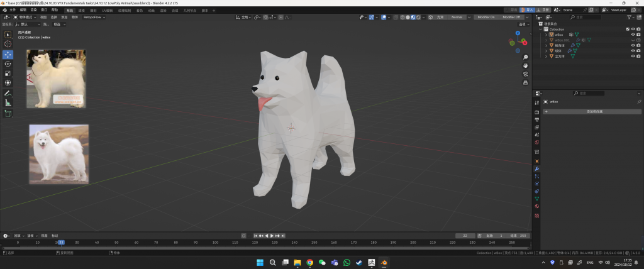Click the zoom magnifier viewport gizmo
This screenshot has width=644, height=269.
tap(525, 57)
